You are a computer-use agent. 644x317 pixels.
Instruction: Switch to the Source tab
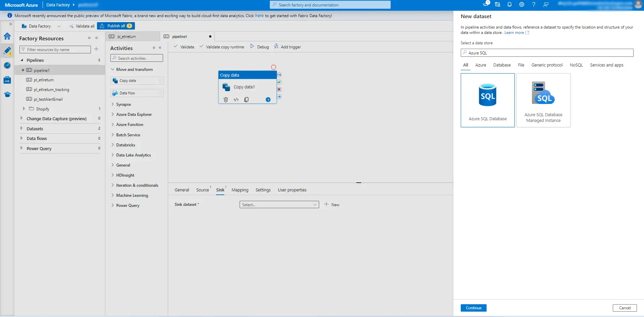pos(203,190)
